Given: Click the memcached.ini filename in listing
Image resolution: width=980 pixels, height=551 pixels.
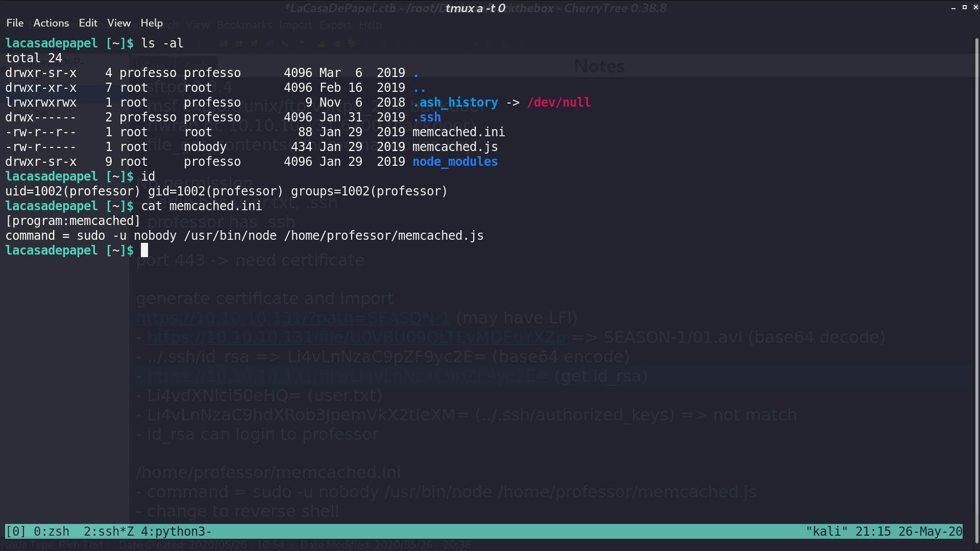Looking at the screenshot, I should coord(458,132).
